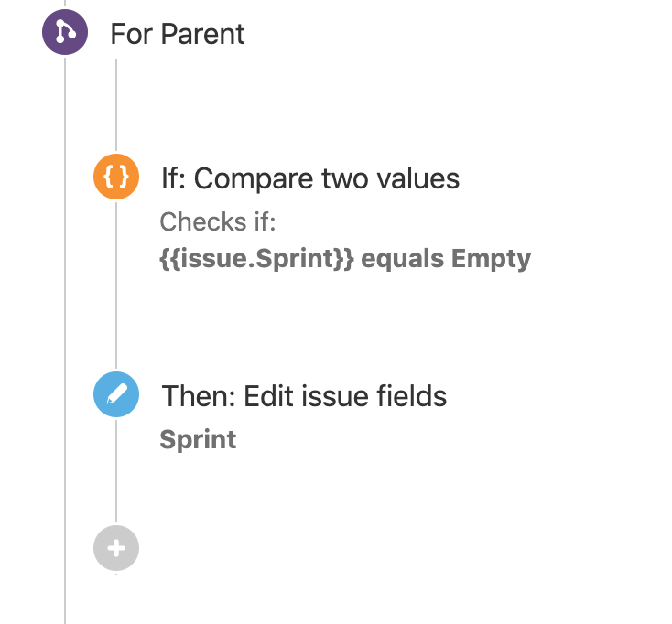Click the blue pencil edit action icon
This screenshot has height=624, width=672.
point(116,395)
